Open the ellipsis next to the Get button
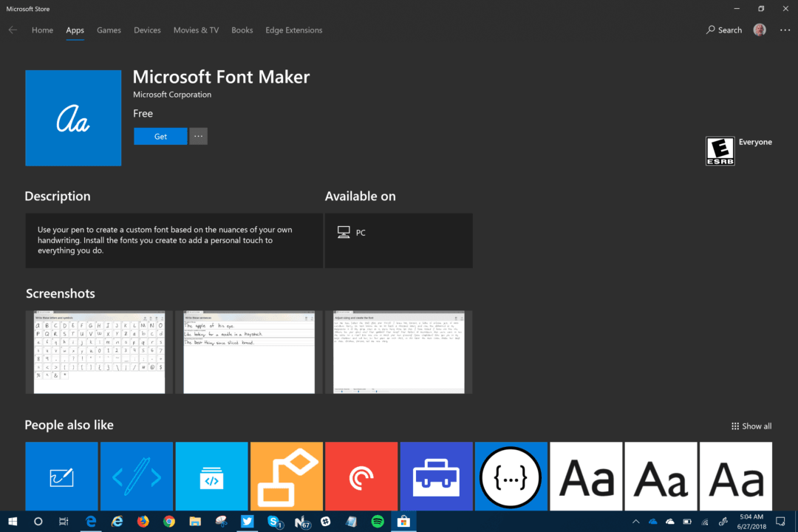798x532 pixels. (x=198, y=136)
